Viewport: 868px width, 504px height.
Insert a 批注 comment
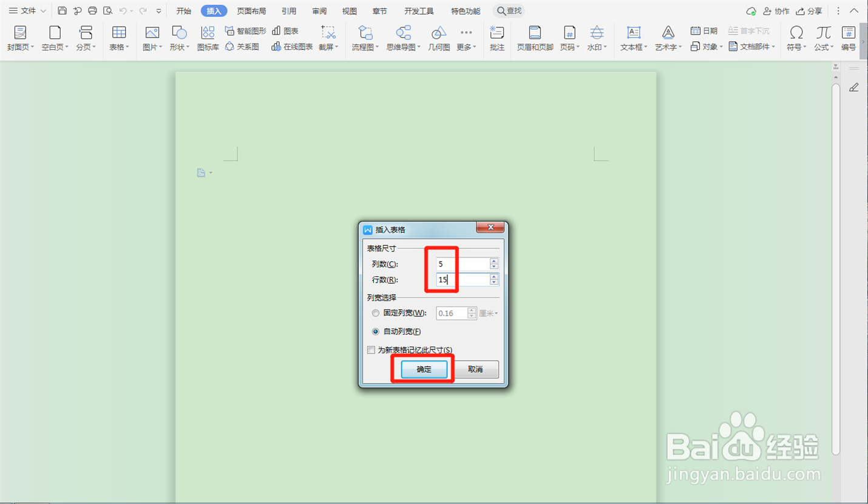pyautogui.click(x=497, y=38)
